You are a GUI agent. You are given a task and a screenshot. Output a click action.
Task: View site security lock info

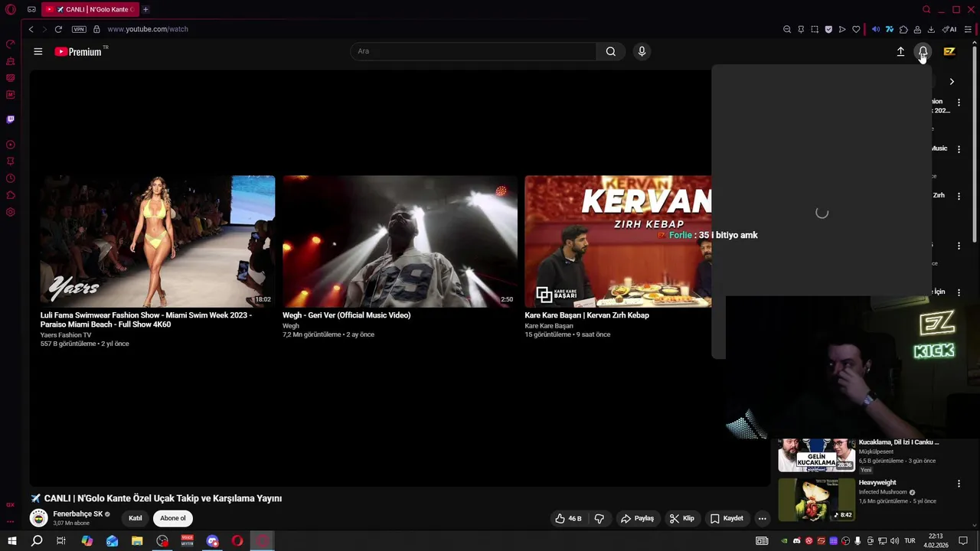point(96,29)
